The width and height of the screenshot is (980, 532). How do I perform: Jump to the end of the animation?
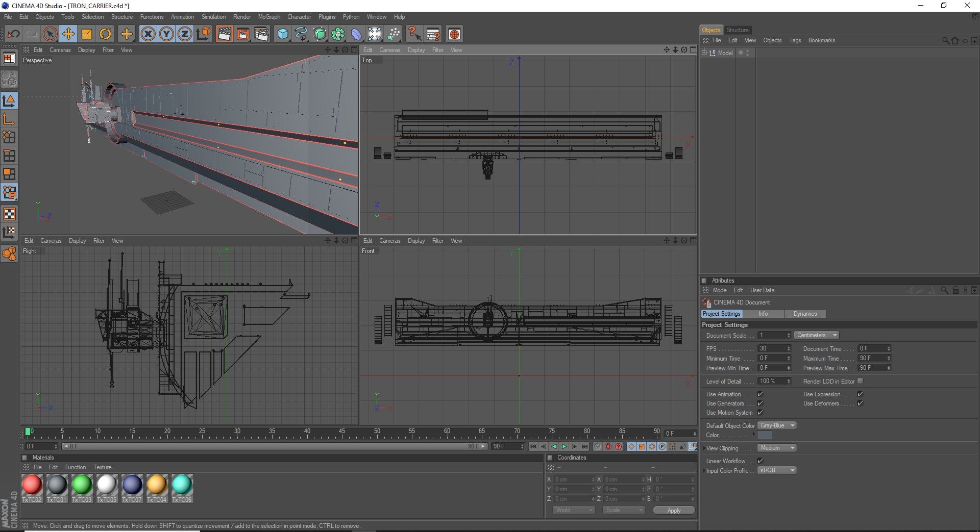pyautogui.click(x=584, y=446)
